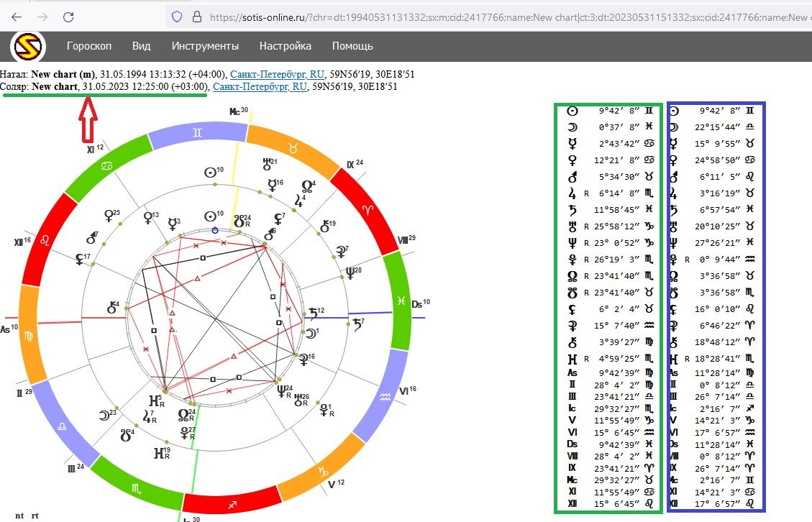
Task: Click the shield tracking protection icon
Action: pyautogui.click(x=176, y=16)
